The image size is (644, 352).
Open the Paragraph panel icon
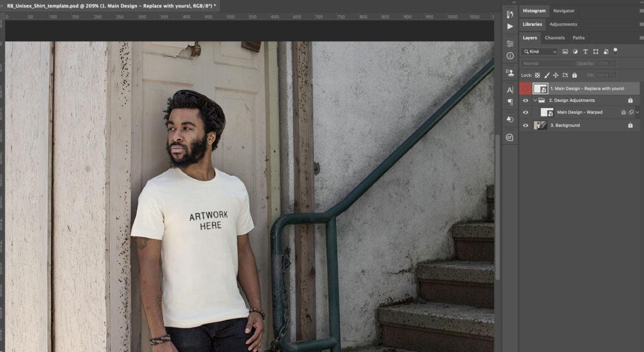[x=510, y=102]
